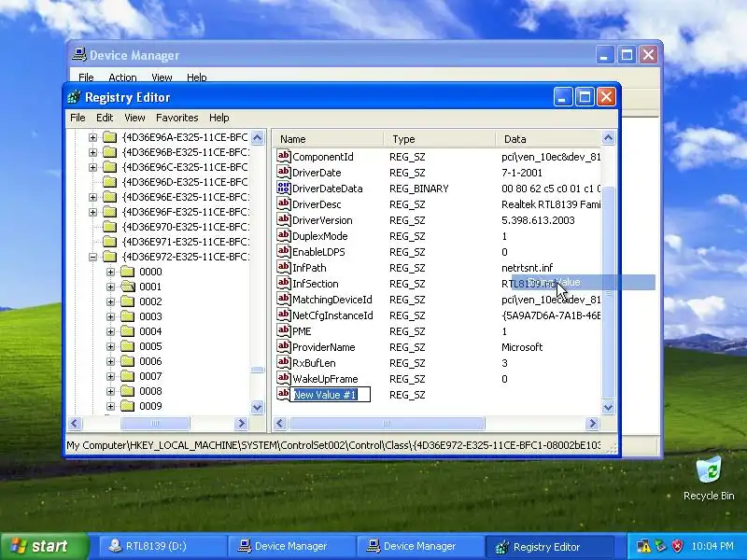The height and width of the screenshot is (560, 747).
Task: Click the InfSection string value icon
Action: [284, 284]
